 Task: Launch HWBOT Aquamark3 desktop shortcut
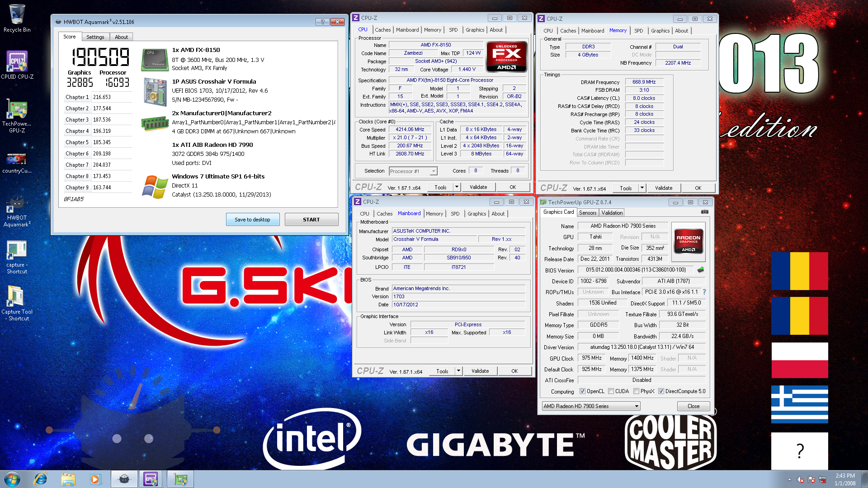[x=17, y=211]
